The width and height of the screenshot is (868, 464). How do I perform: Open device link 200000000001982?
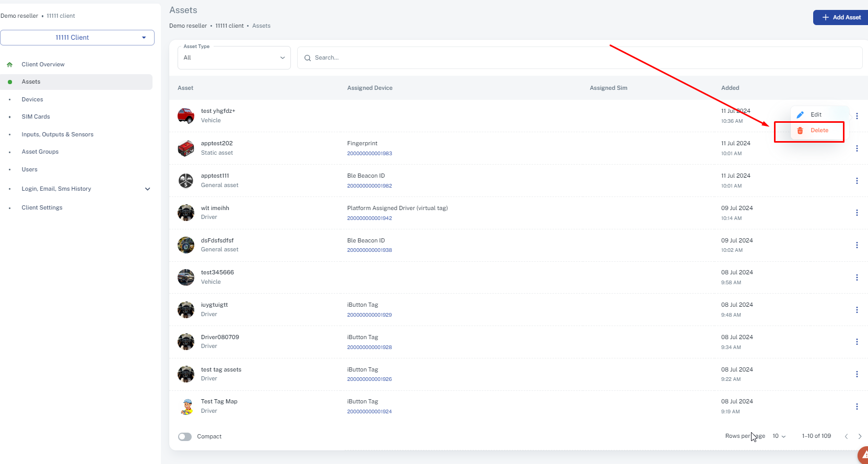(x=369, y=186)
